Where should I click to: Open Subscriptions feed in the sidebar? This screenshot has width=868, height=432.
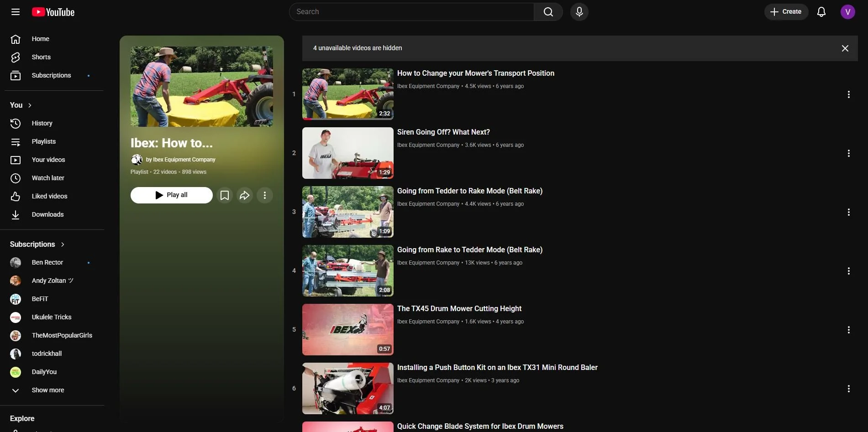52,75
